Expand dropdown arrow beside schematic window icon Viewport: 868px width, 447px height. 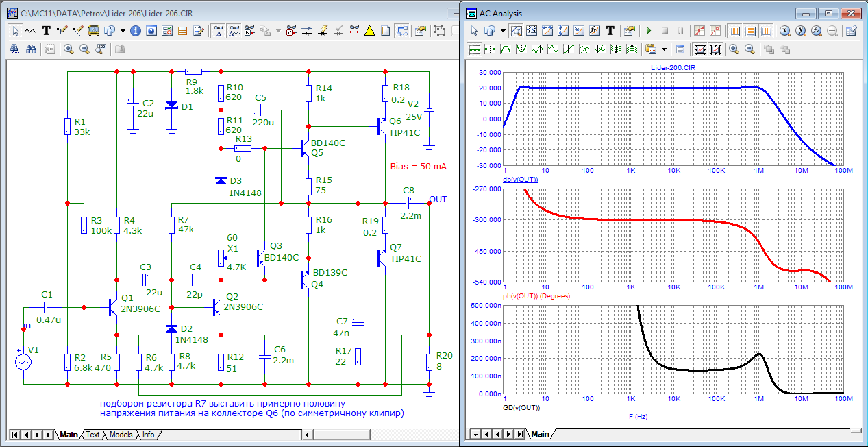pyautogui.click(x=122, y=31)
